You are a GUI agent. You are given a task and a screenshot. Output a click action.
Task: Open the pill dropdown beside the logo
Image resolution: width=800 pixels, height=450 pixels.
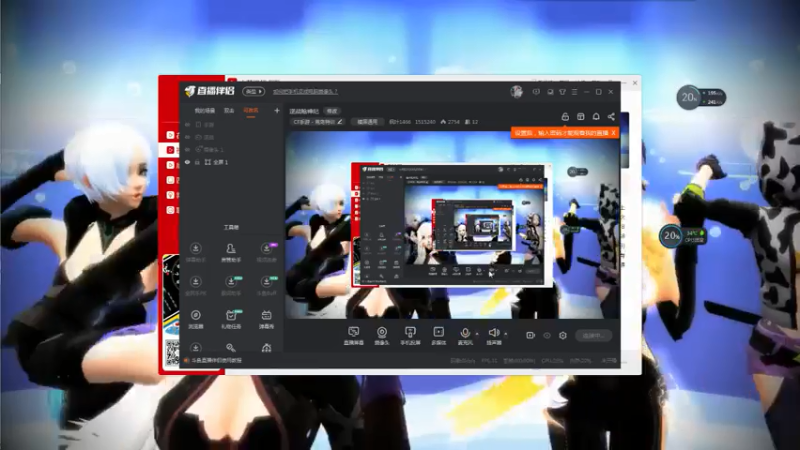click(254, 92)
